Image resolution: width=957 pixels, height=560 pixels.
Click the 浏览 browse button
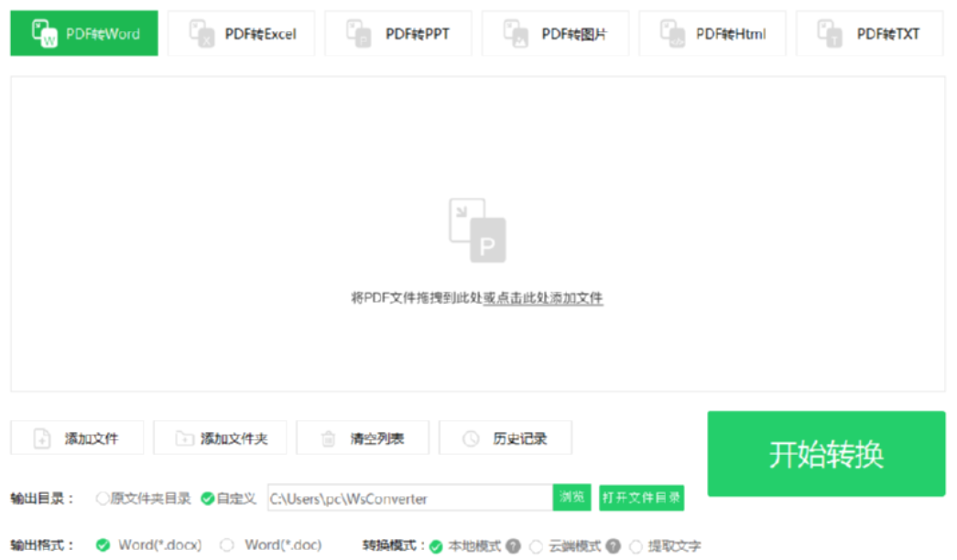point(571,498)
